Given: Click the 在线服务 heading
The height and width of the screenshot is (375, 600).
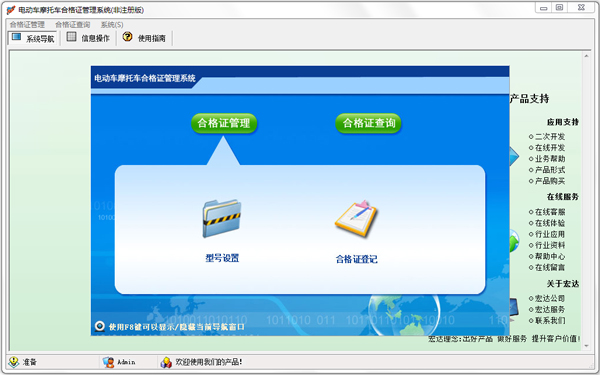Looking at the screenshot, I should point(562,197).
